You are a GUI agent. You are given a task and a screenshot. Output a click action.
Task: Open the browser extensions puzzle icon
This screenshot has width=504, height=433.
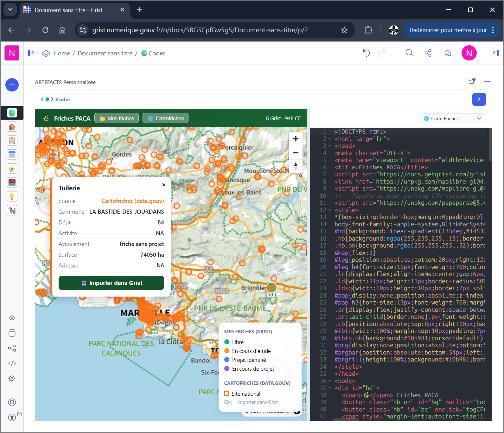[368, 30]
